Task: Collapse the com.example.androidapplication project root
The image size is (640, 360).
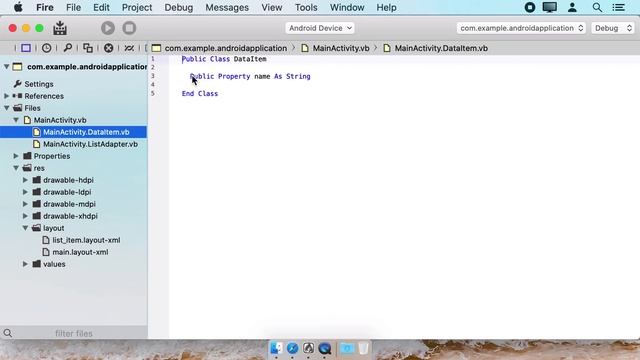Action: (7, 67)
